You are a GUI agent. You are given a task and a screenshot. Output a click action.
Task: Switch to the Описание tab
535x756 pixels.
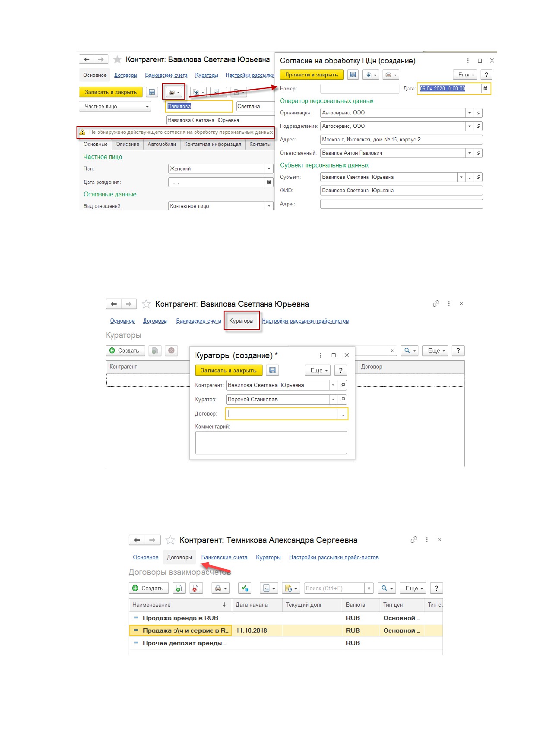coord(127,144)
